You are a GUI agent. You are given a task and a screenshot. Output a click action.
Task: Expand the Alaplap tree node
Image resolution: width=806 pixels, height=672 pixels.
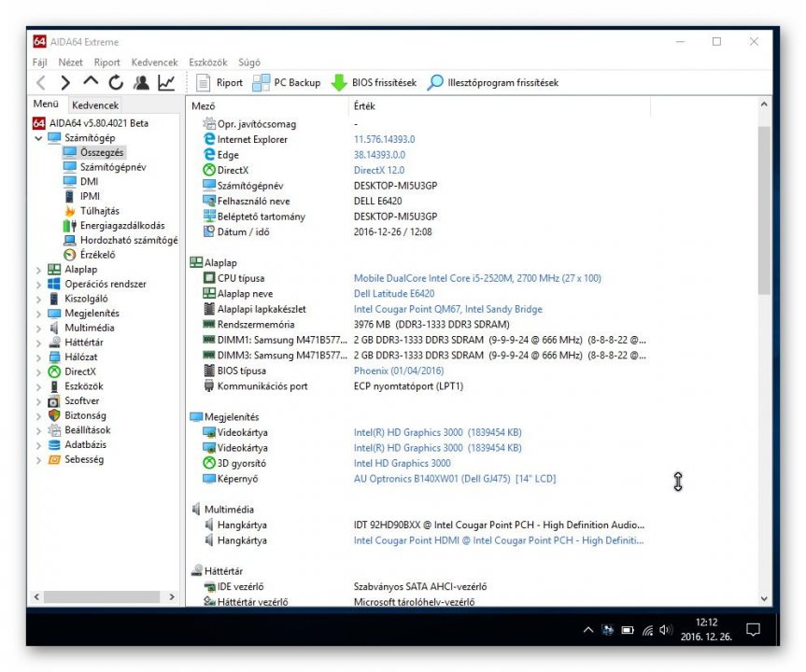coord(38,270)
